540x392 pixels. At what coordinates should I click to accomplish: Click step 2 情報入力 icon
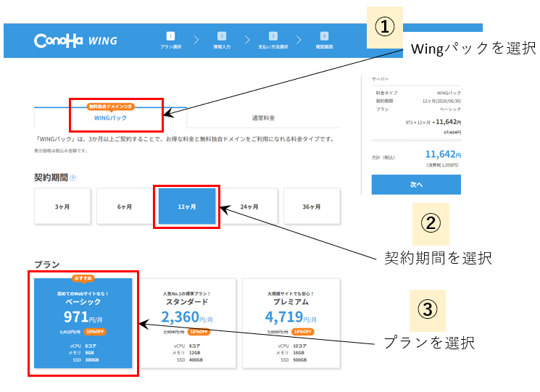tap(222, 36)
